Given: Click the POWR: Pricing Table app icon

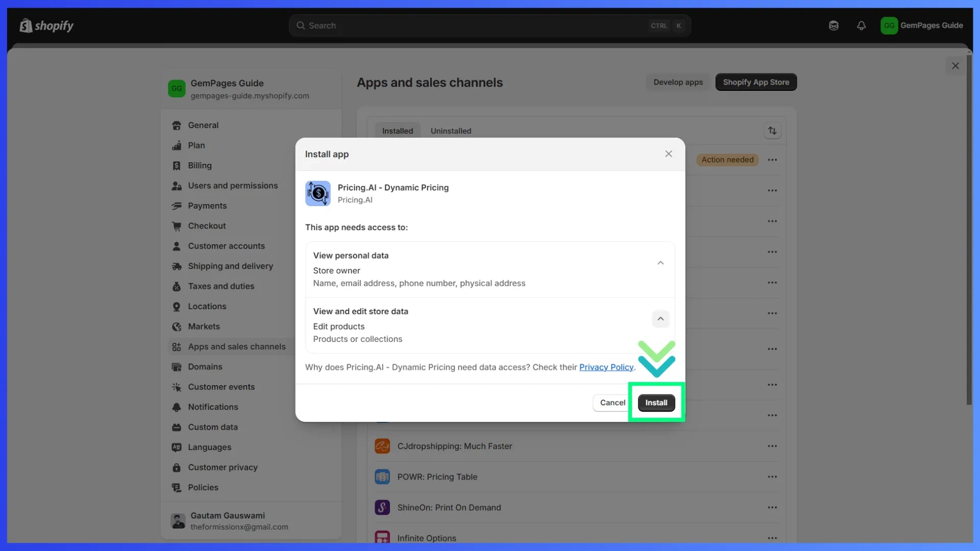Looking at the screenshot, I should point(382,477).
